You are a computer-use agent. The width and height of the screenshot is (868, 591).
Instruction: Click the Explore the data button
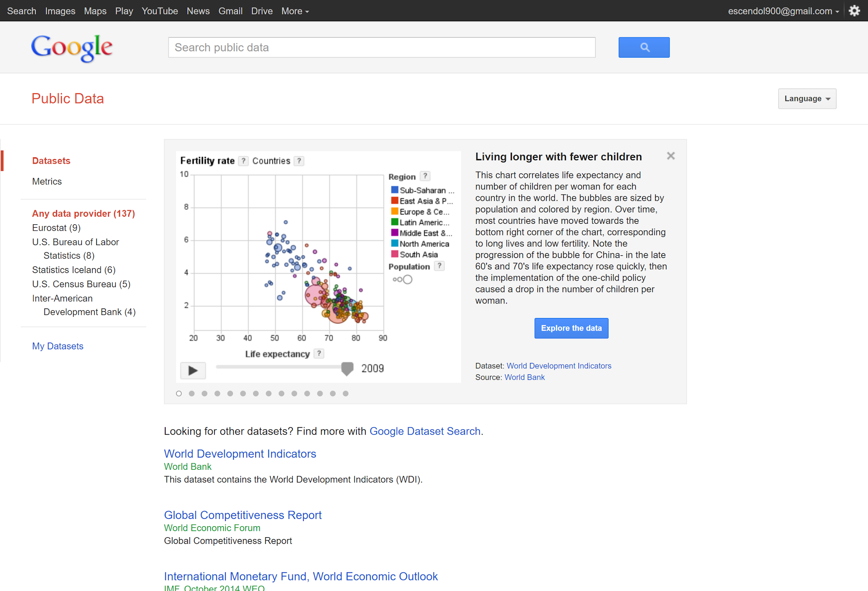pyautogui.click(x=571, y=328)
